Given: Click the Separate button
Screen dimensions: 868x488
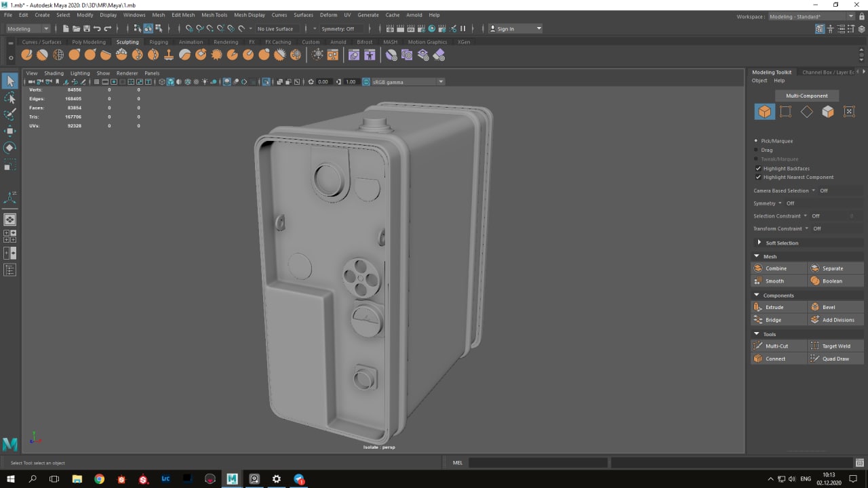Looking at the screenshot, I should coord(836,268).
